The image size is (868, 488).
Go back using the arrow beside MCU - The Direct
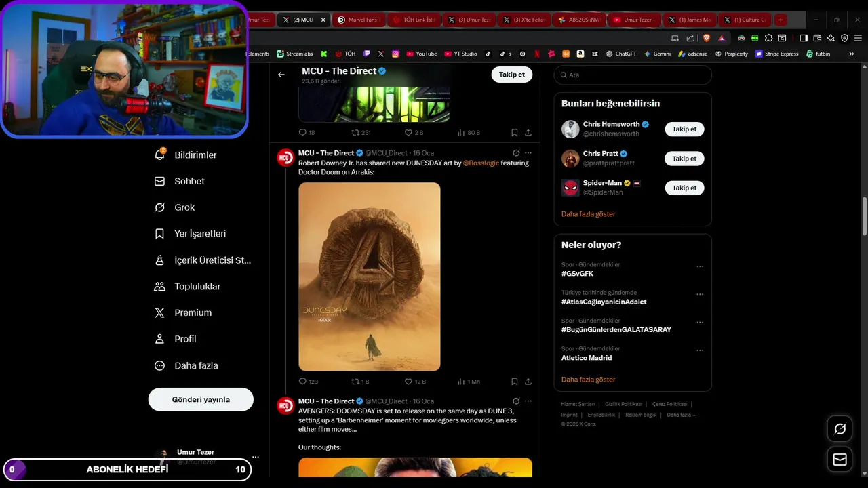coord(281,75)
